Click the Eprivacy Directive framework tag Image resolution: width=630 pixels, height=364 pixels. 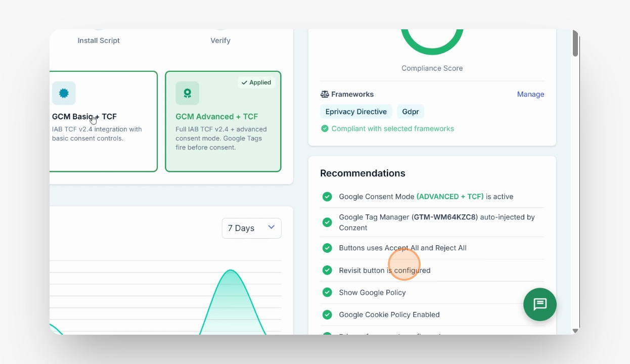tap(356, 112)
